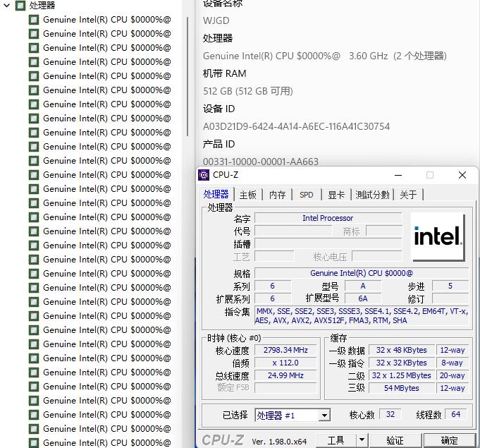Open the 内存 tab in CPU-Z

pos(277,195)
